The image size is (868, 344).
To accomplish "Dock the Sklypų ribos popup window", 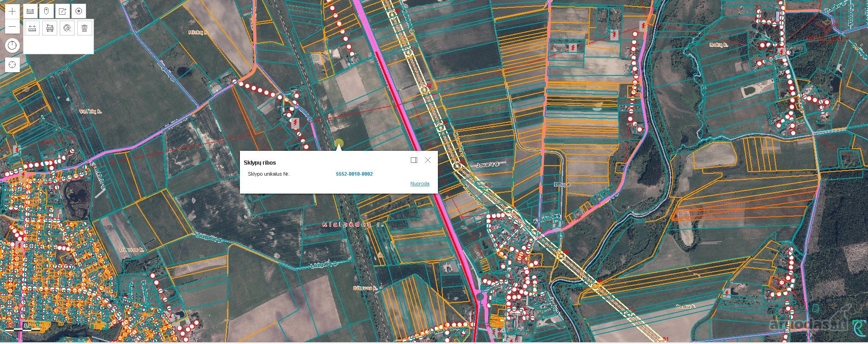I will tap(414, 160).
